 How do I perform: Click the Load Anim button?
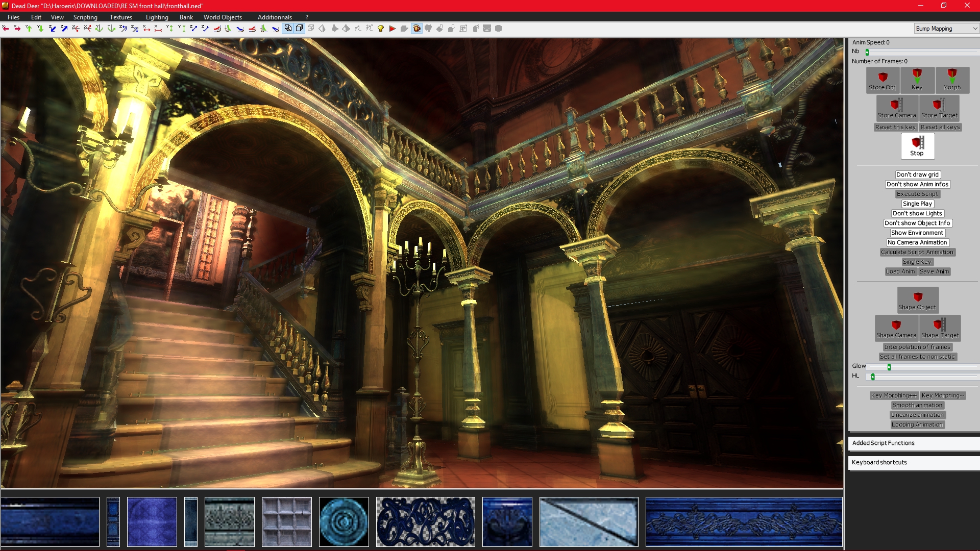click(900, 271)
